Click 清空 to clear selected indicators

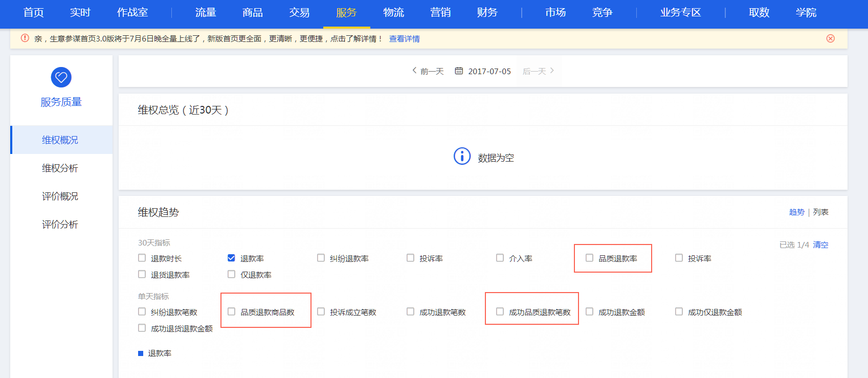820,244
